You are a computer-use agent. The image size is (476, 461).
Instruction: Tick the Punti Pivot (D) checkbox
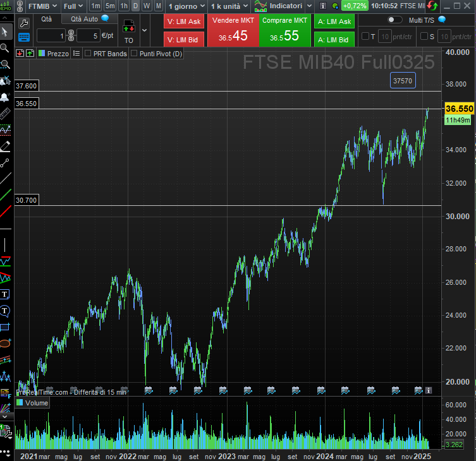pos(134,54)
